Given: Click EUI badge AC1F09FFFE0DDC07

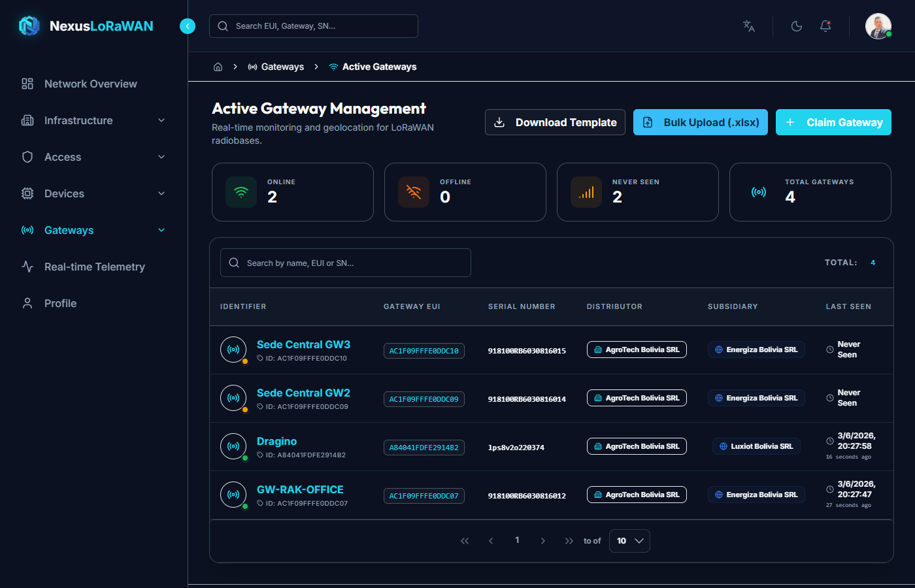Looking at the screenshot, I should click(424, 496).
